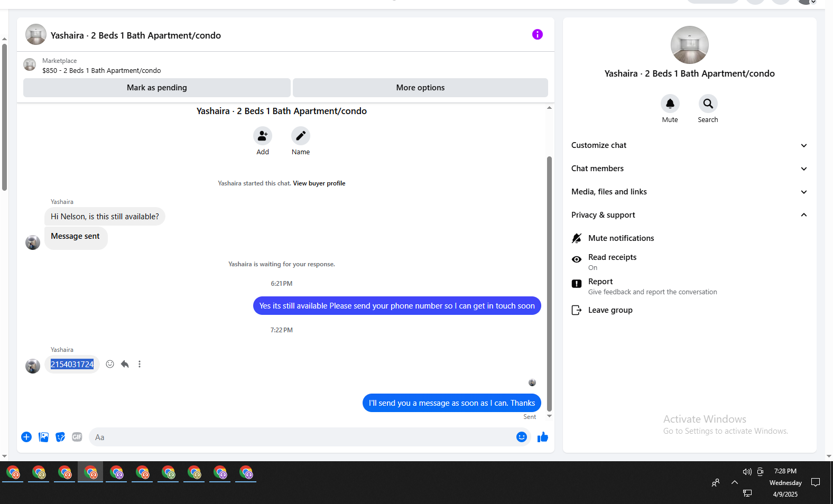Click 'Yes its still available' sent message
This screenshot has width=833, height=504.
point(397,306)
